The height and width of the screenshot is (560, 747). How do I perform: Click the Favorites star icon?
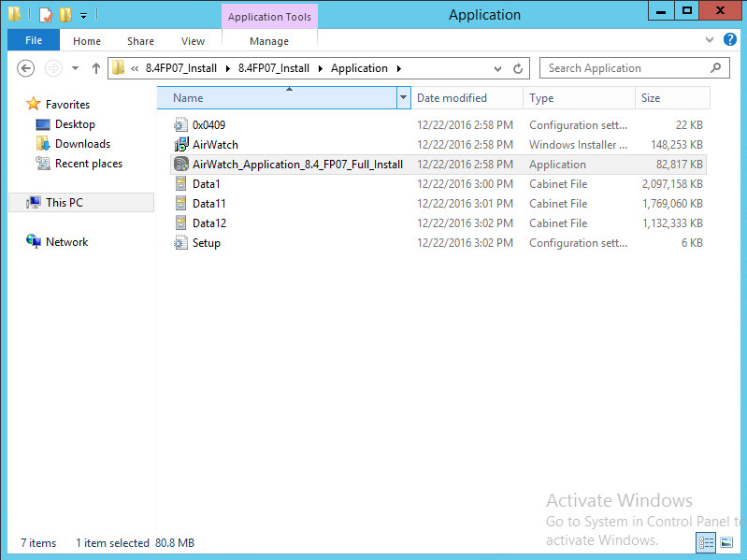[x=34, y=104]
